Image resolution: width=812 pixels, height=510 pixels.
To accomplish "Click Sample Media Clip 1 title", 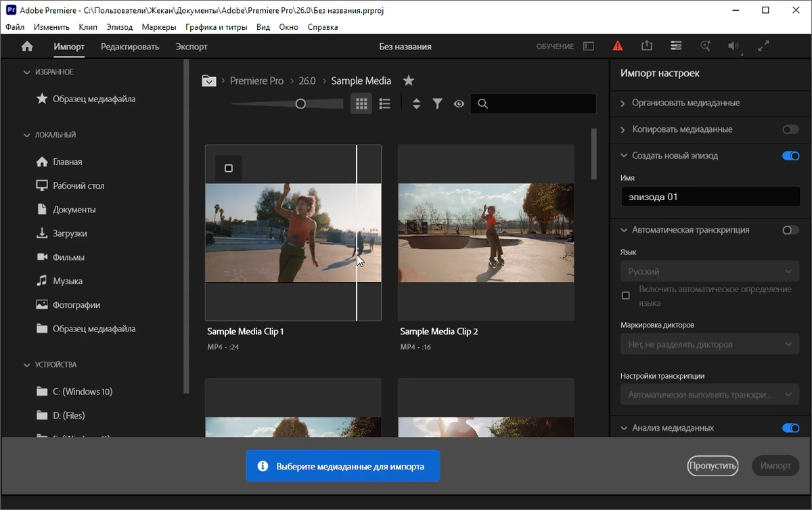I will (246, 331).
